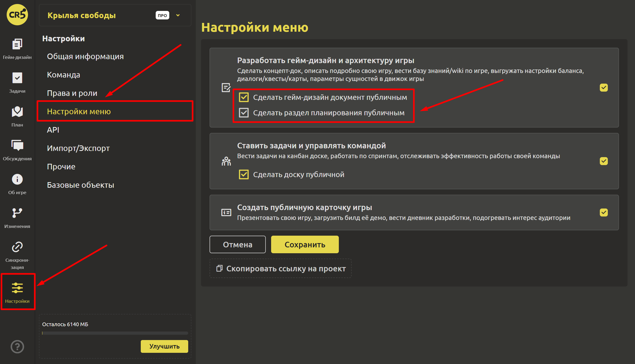The width and height of the screenshot is (635, 364).
Task: Open Синхронизация link icon
Action: pos(17,255)
